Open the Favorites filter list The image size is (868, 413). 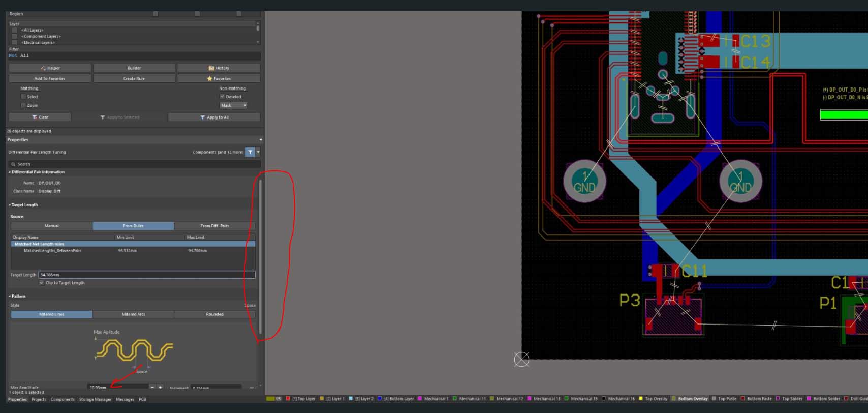point(219,79)
